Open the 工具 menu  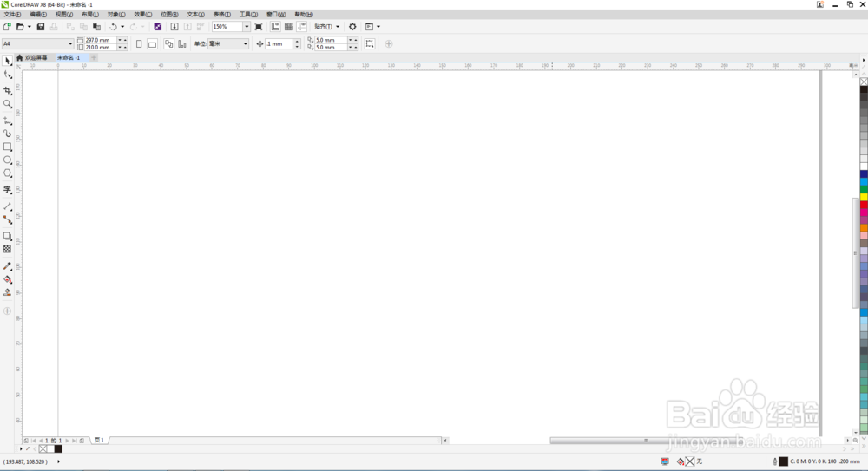(248, 15)
